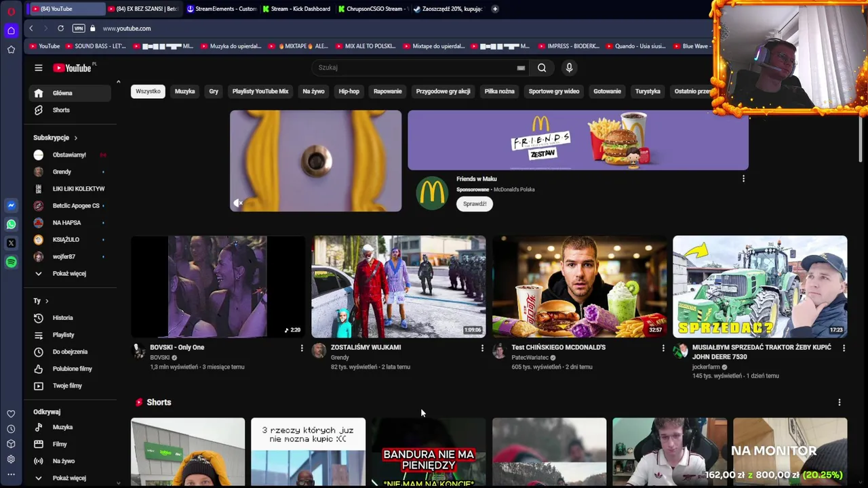Image resolution: width=868 pixels, height=488 pixels.
Task: Open Spotify in Opera sidebar
Action: click(11, 262)
